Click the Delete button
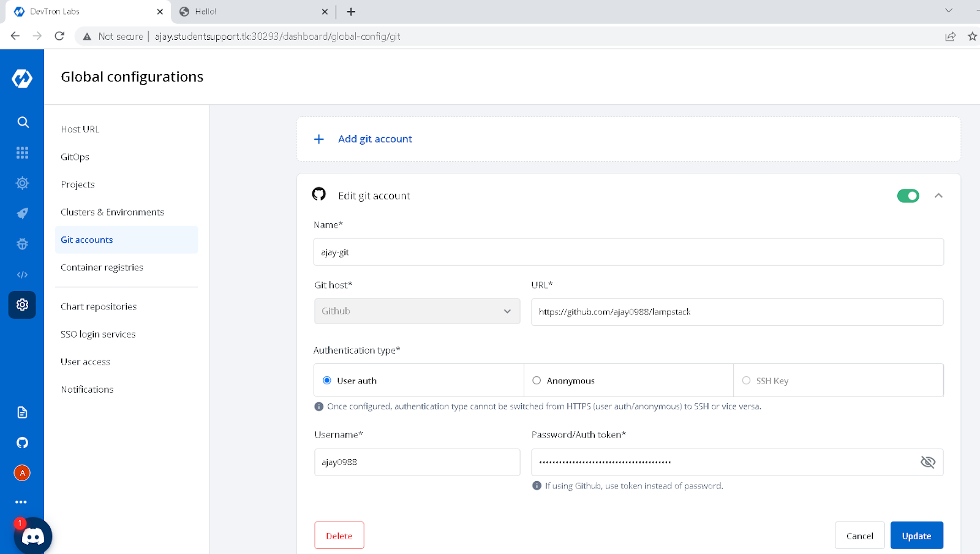980x554 pixels. (x=339, y=536)
